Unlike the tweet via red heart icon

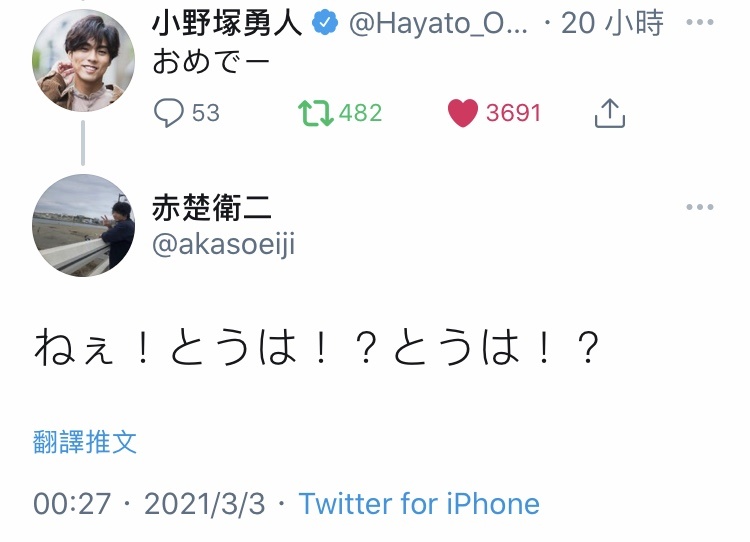(463, 113)
